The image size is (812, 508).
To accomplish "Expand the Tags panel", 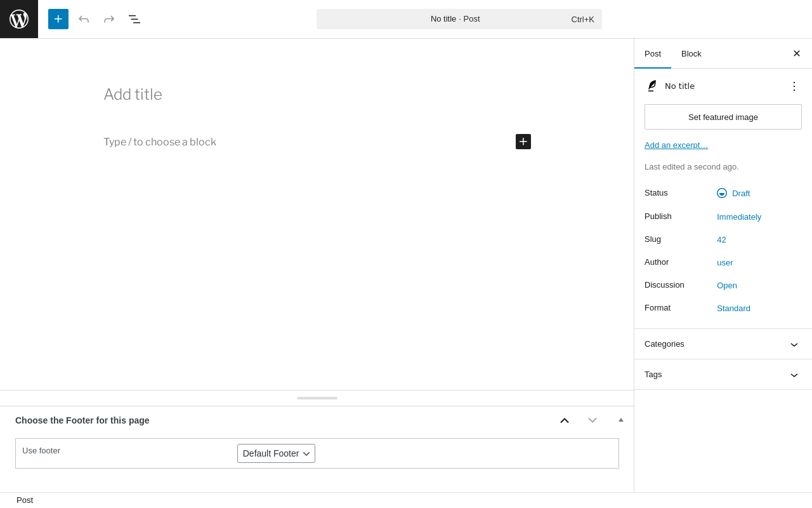I will point(723,375).
